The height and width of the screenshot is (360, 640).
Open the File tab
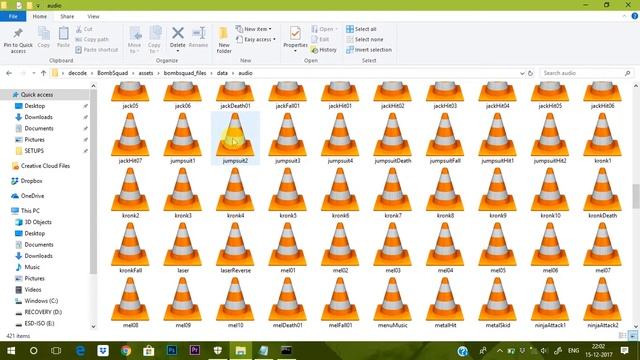pyautogui.click(x=13, y=16)
